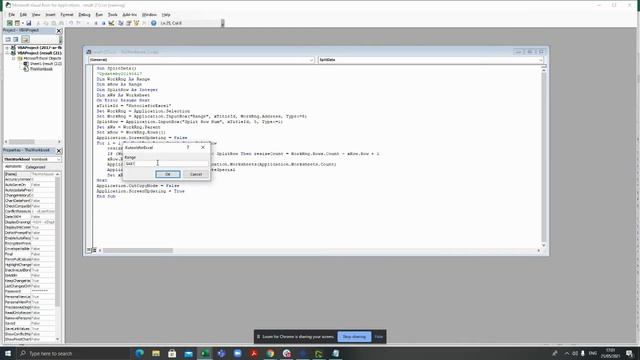Select the Final property row
This screenshot has width=640, height=360.
pyautogui.click(x=29, y=254)
